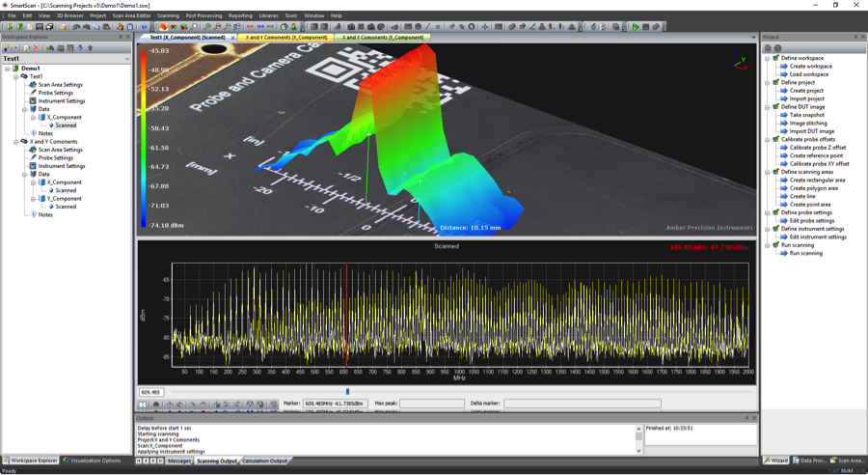
Task: Click the 609.485 frequency input field
Action: [150, 392]
